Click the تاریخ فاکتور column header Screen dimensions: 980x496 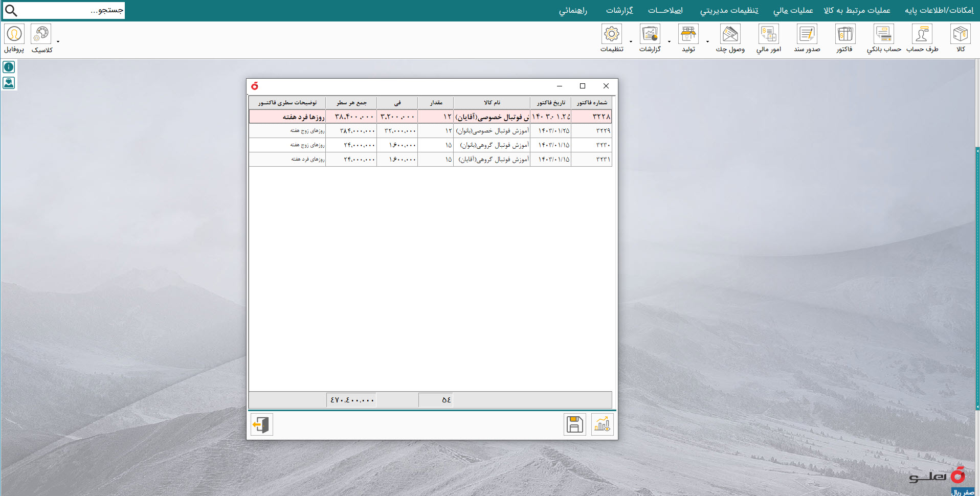coord(551,103)
